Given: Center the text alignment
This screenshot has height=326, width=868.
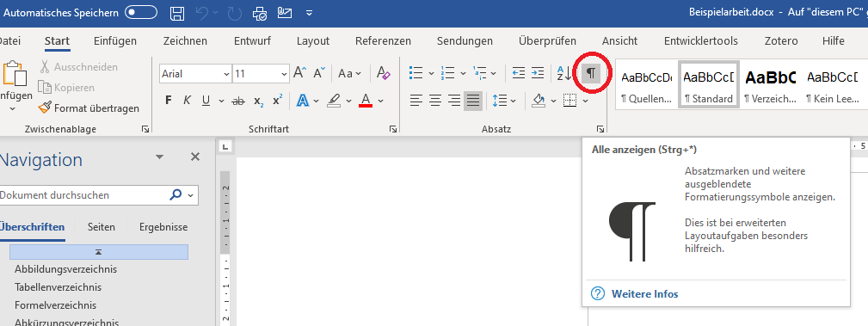Looking at the screenshot, I should pyautogui.click(x=435, y=100).
